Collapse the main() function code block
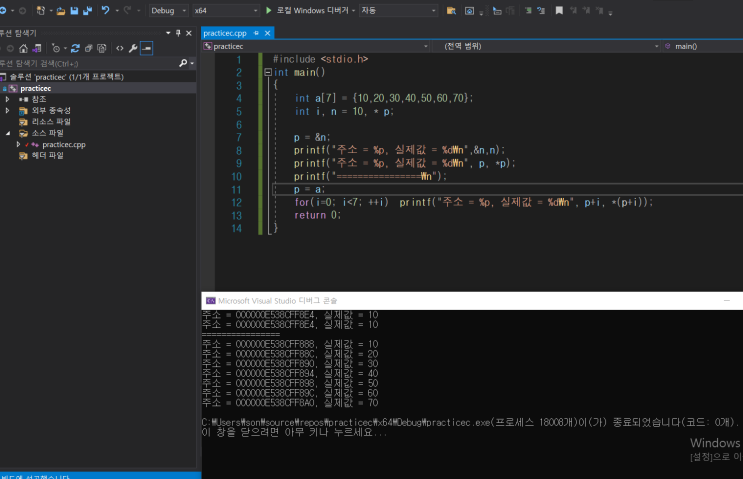This screenshot has width=743, height=479. point(268,72)
